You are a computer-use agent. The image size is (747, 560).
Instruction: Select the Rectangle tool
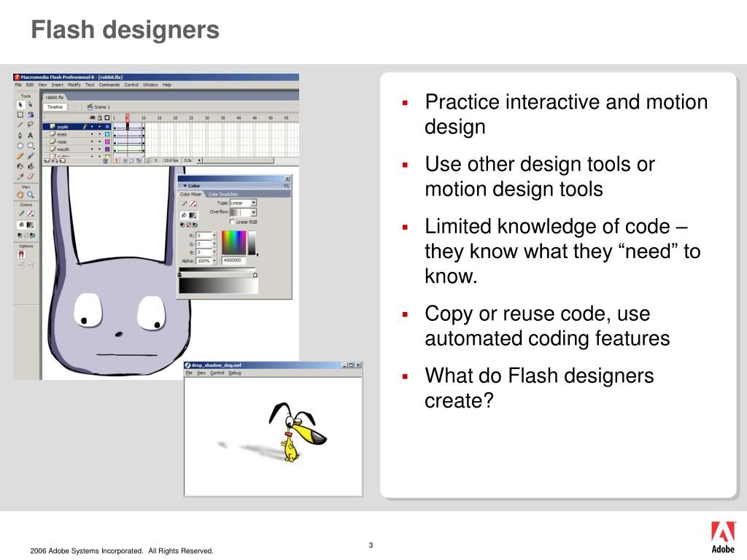tap(31, 146)
